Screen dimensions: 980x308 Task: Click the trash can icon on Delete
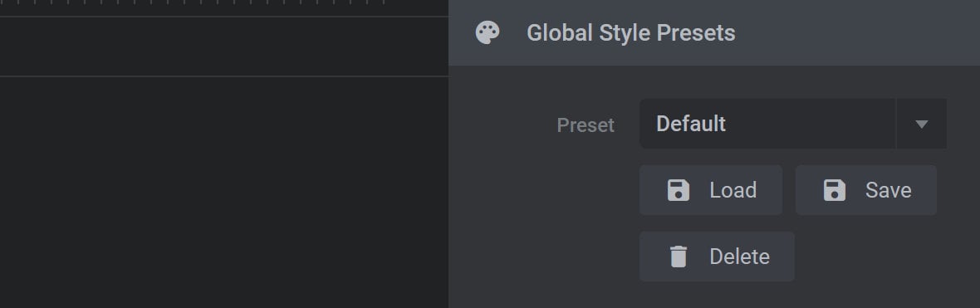point(679,257)
